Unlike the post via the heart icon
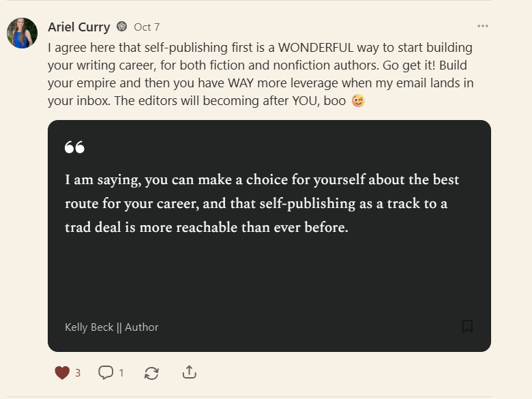Screen dimensions: 532x399 click(62, 373)
